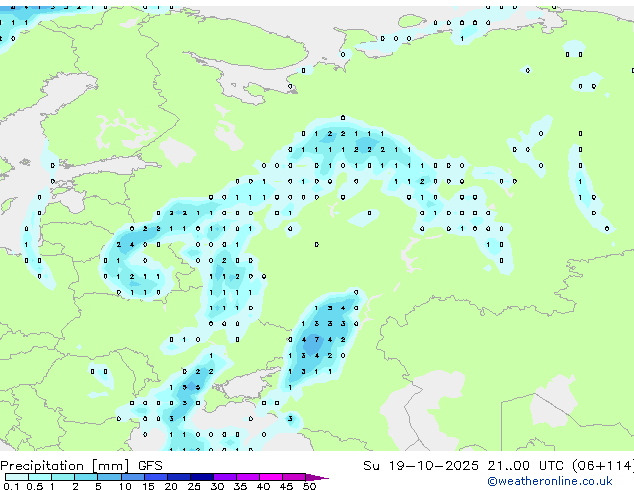Click the 7 mm value on the map

tap(317, 339)
